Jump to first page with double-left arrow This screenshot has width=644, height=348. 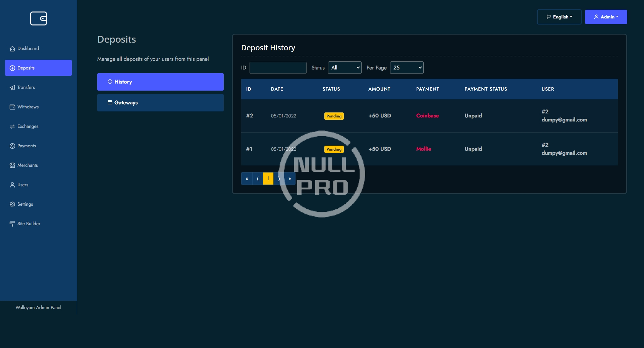247,179
